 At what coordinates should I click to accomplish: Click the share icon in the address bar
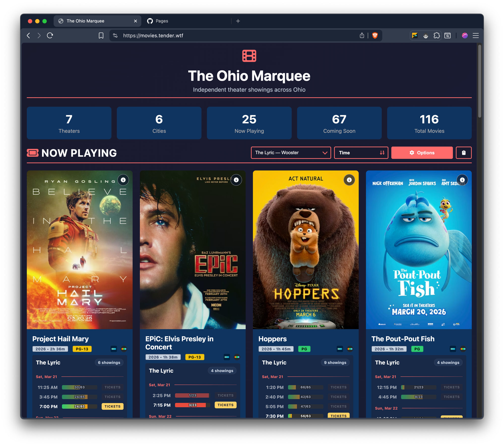[362, 36]
